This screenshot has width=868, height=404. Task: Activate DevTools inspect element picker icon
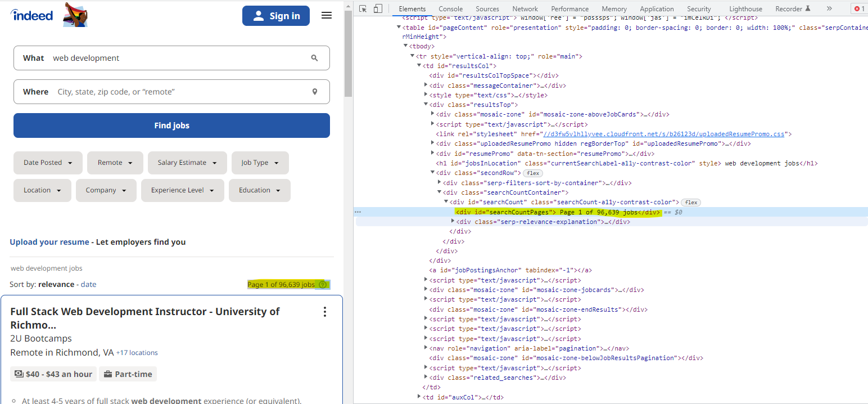pos(363,8)
